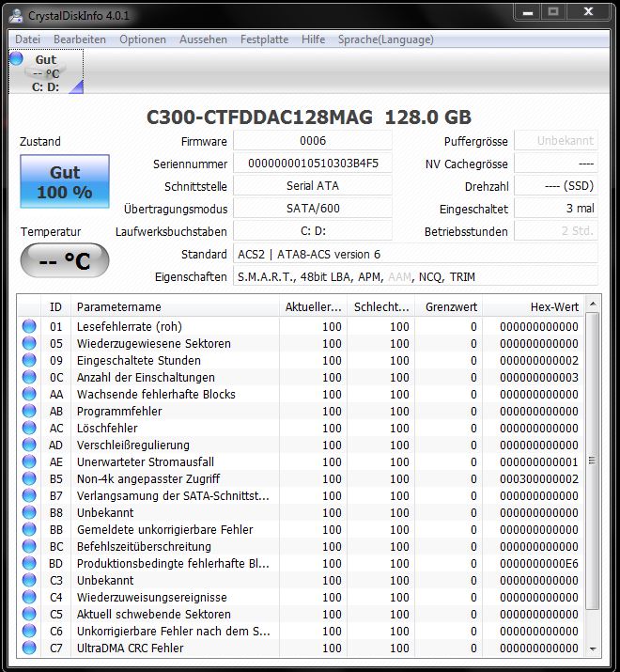
Task: Click status orb for Anzahl der Einschaltungen
Action: click(29, 377)
